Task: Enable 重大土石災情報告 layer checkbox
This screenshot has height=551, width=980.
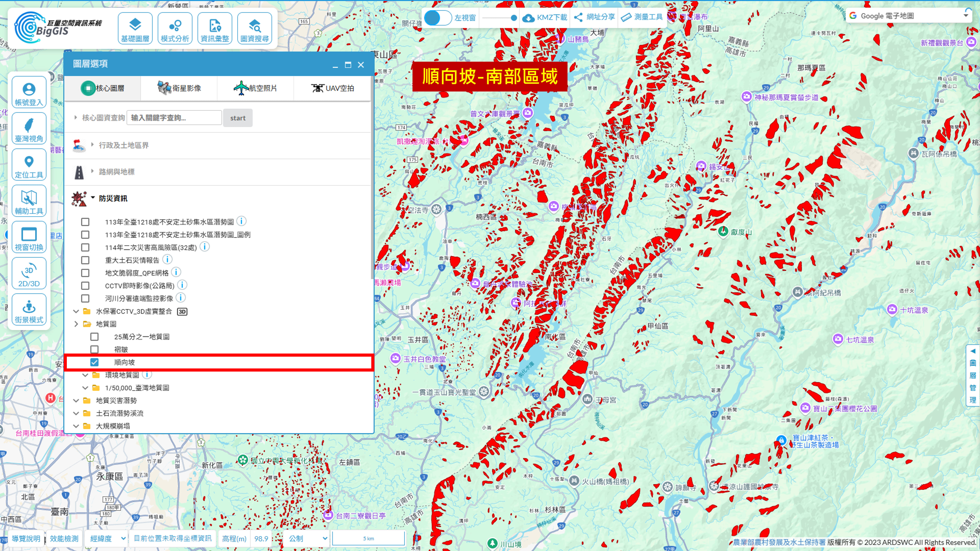Action: (x=85, y=260)
